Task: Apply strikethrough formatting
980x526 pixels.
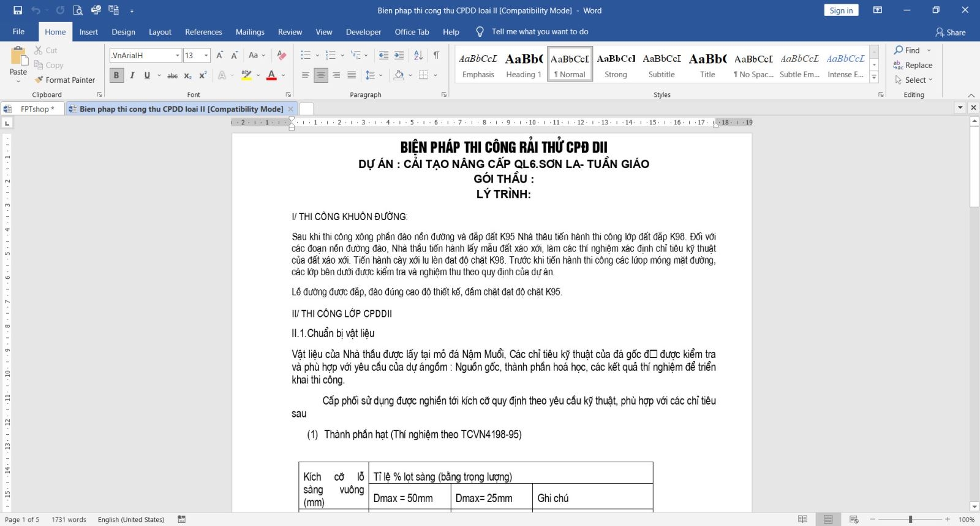Action: [x=173, y=75]
